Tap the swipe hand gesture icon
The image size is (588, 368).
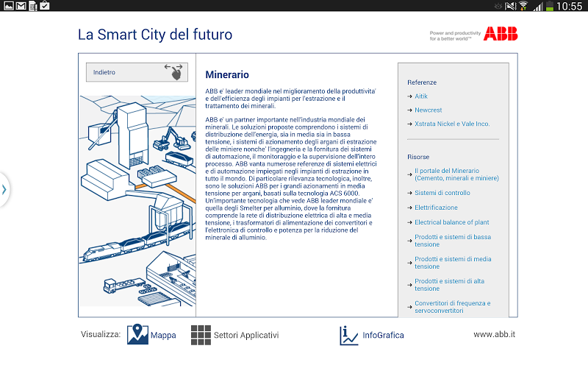tap(173, 71)
